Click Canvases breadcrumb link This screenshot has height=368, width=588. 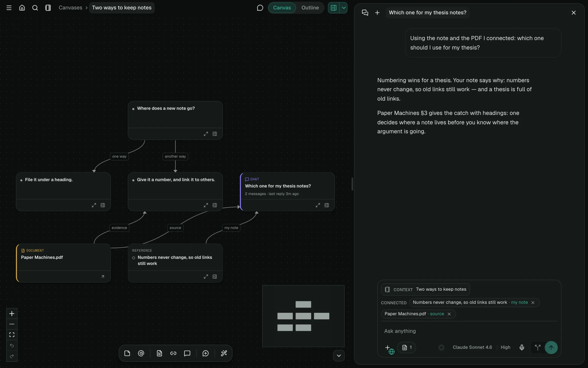(x=70, y=8)
